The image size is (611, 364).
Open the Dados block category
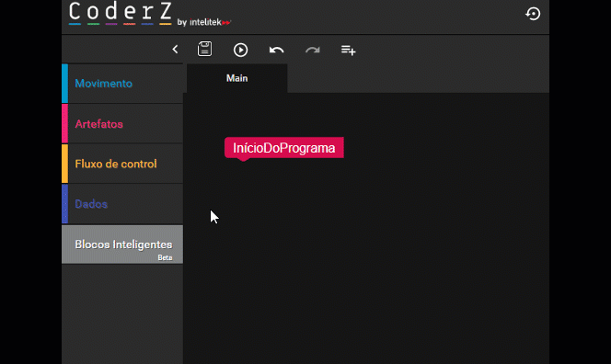pos(122,204)
